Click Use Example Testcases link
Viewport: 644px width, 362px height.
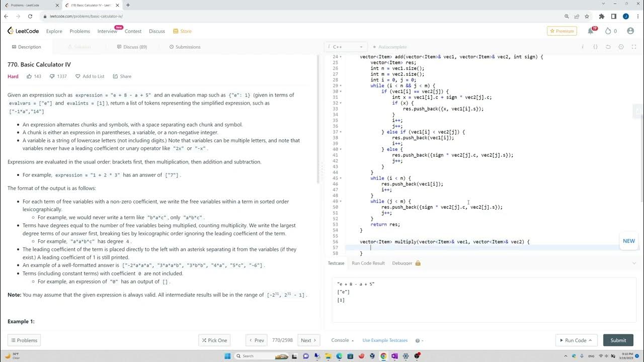click(385, 340)
